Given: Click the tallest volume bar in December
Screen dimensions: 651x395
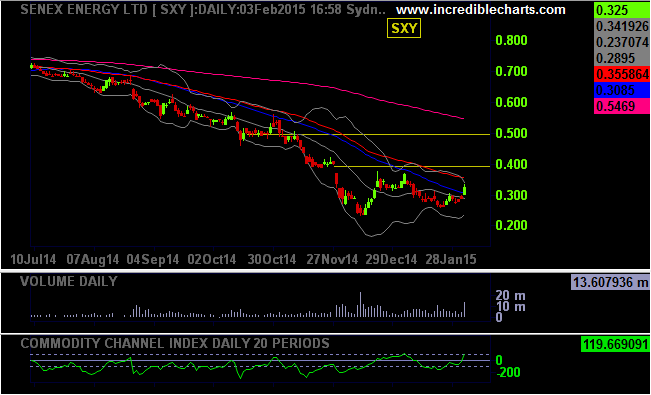Looking at the screenshot, I should [360, 305].
